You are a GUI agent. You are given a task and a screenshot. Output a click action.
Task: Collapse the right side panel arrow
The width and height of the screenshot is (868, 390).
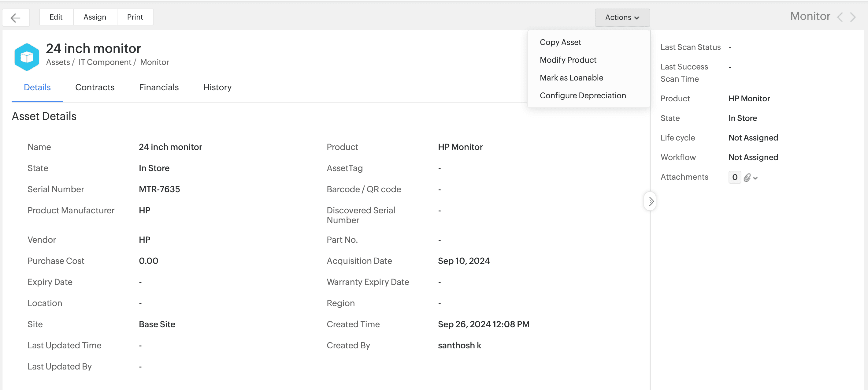click(x=651, y=201)
